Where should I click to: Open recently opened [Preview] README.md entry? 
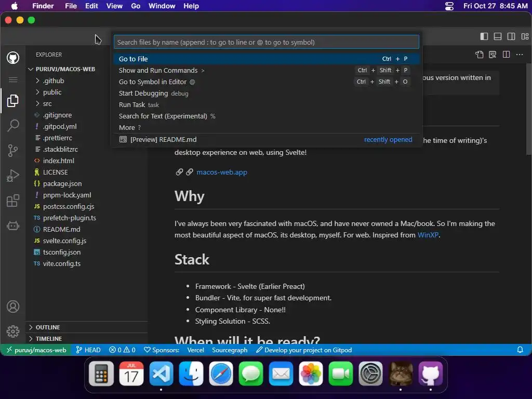coord(267,139)
